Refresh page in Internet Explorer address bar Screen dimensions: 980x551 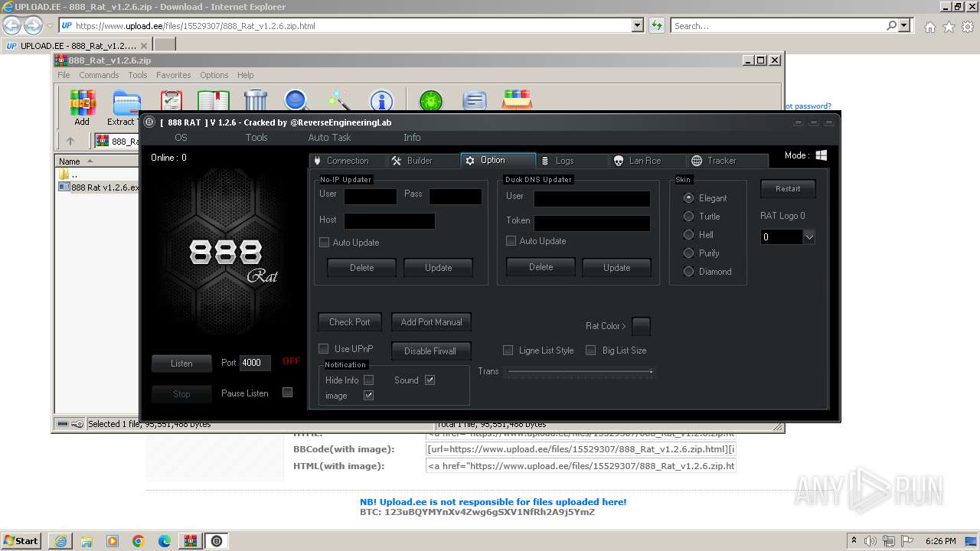(x=656, y=25)
